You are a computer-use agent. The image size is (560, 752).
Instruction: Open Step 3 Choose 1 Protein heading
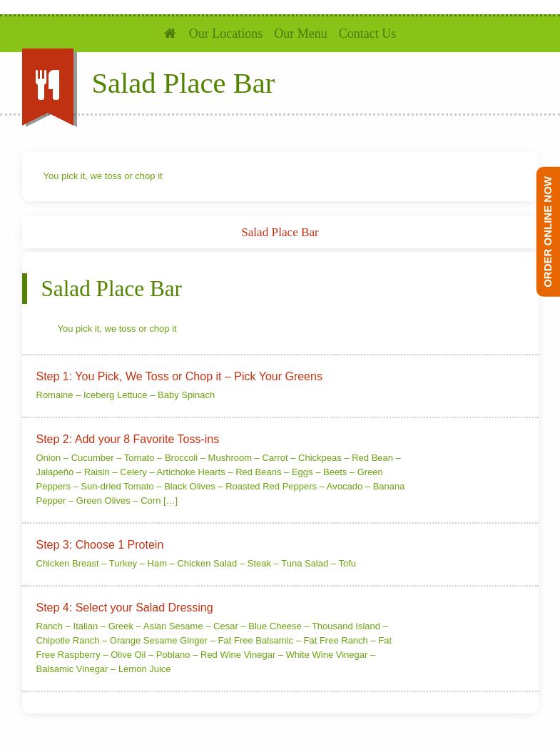(100, 545)
